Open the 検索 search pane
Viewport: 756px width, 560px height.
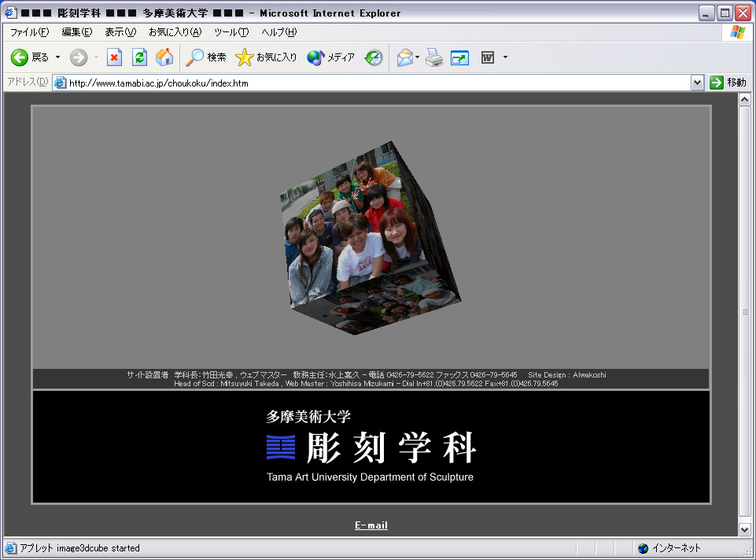click(x=206, y=57)
